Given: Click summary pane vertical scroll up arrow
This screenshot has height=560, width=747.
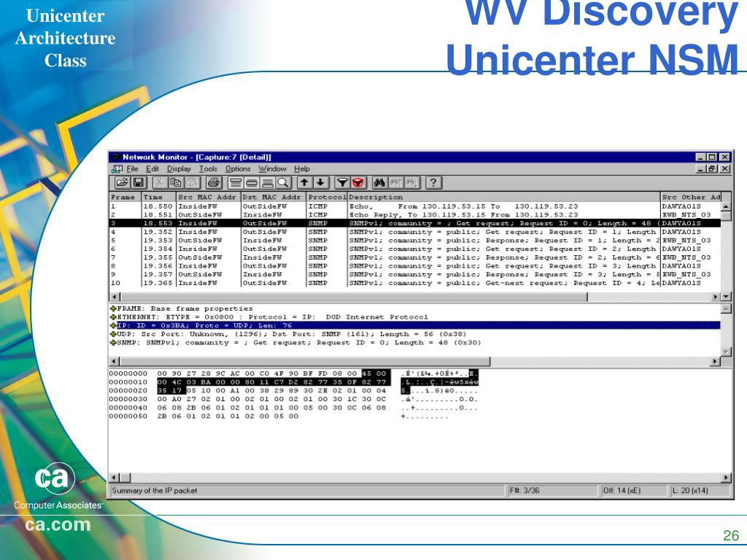Looking at the screenshot, I should [726, 206].
